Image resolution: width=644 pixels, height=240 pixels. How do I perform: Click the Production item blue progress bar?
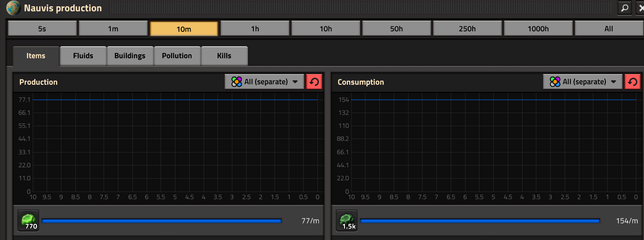coord(161,221)
